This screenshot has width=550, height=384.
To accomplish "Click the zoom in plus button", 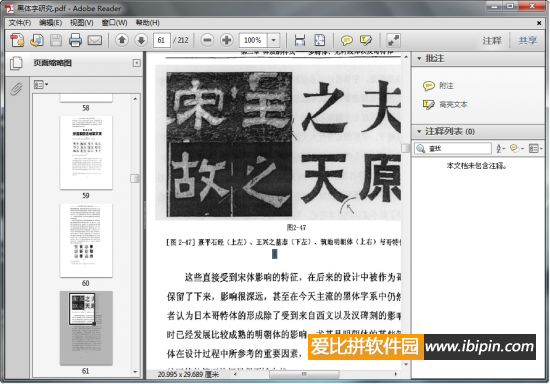I will click(227, 40).
